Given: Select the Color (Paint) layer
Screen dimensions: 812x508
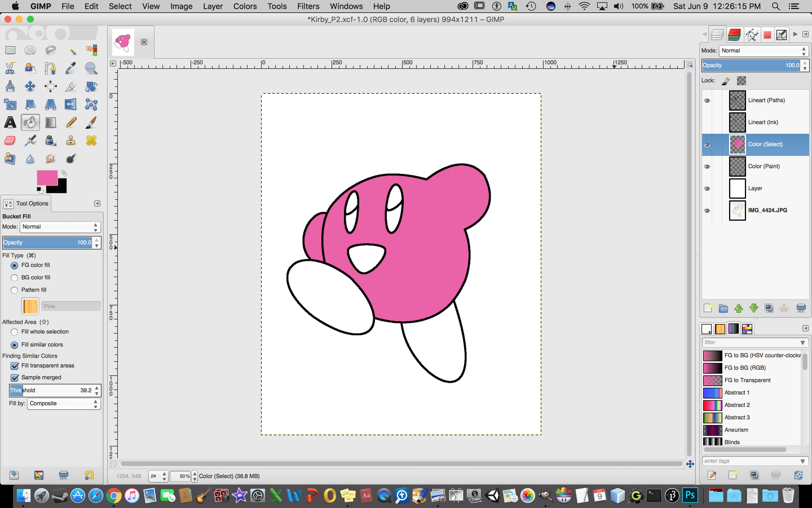Looking at the screenshot, I should (756, 166).
